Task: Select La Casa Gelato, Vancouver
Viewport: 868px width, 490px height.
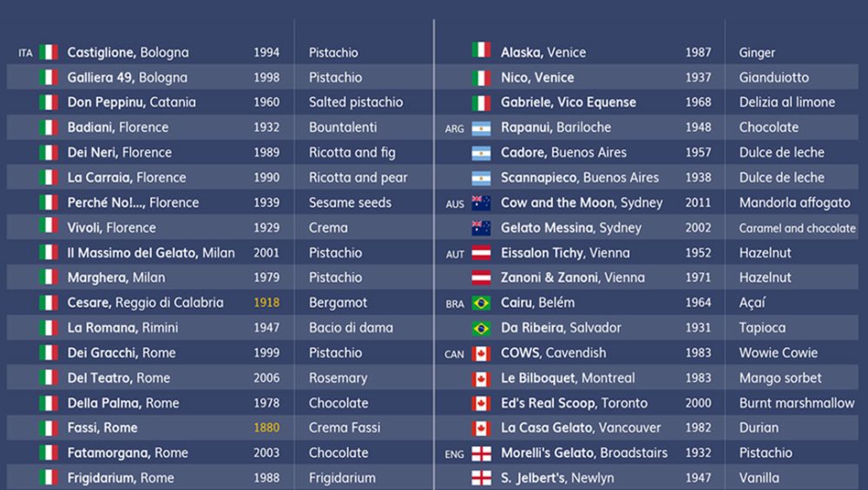Action: (x=580, y=428)
